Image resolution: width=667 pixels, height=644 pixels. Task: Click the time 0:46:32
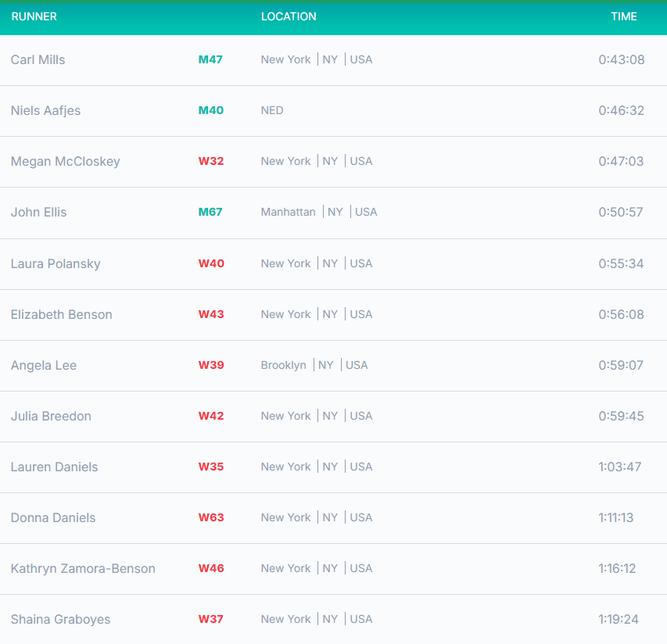[622, 110]
